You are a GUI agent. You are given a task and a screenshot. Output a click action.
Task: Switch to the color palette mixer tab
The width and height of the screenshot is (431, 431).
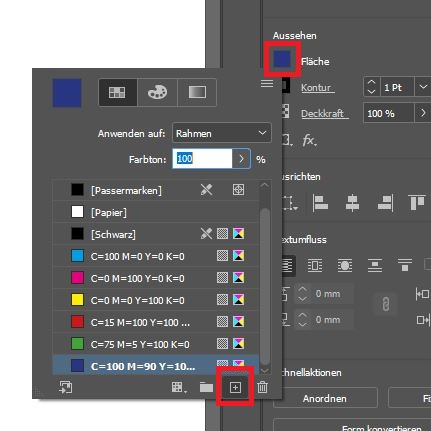coord(157,92)
